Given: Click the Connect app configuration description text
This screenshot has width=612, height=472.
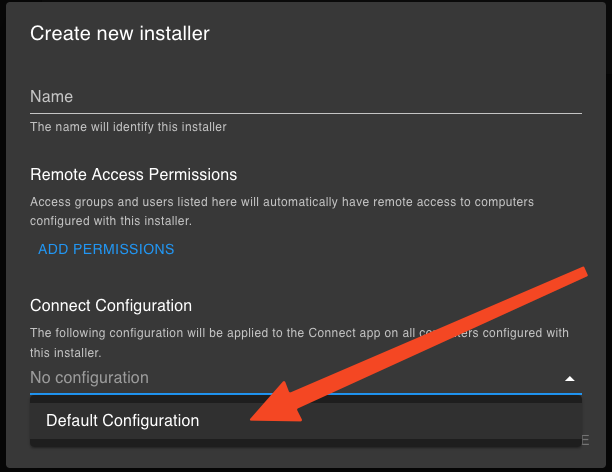Looking at the screenshot, I should coord(299,342).
